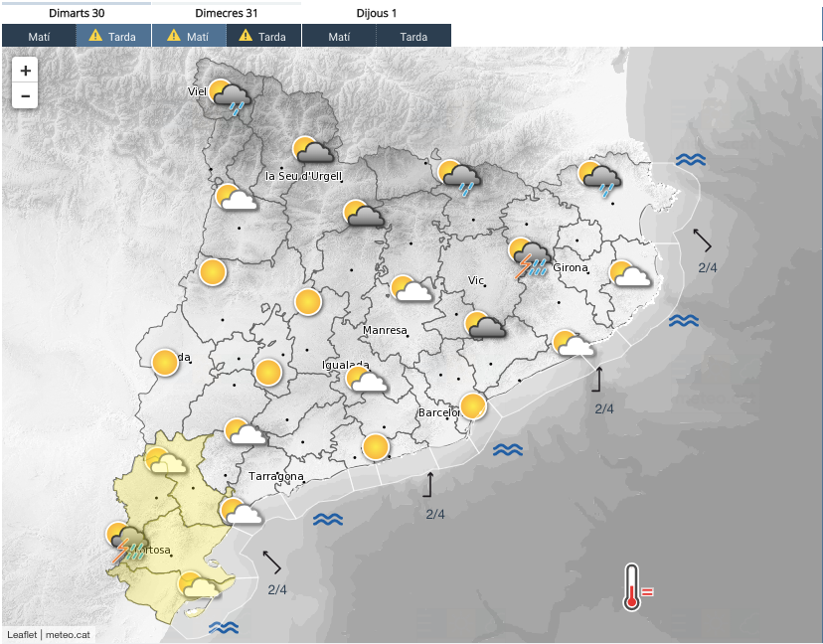The image size is (823, 644).
Task: Click the sun-and-cloud icon above Tarragona
Action: pyautogui.click(x=244, y=433)
